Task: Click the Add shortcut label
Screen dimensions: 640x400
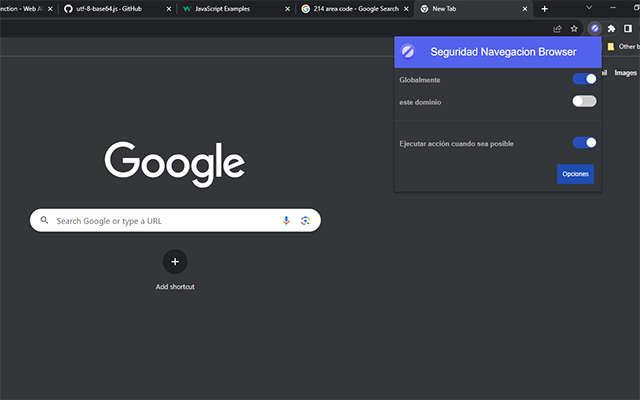Action: (175, 287)
